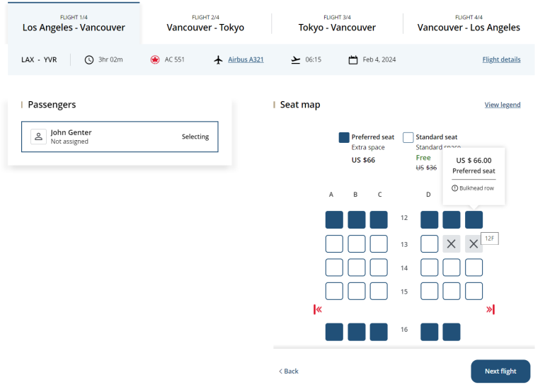Screen dimensions: 545x392
Task: Go Back using the chevron link
Action: [288, 371]
